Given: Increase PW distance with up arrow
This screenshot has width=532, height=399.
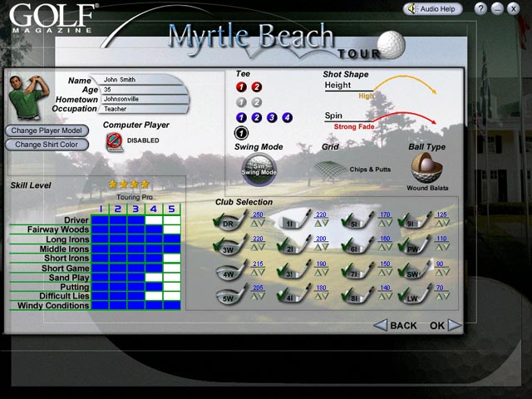Looking at the screenshot, I should pyautogui.click(x=439, y=248).
